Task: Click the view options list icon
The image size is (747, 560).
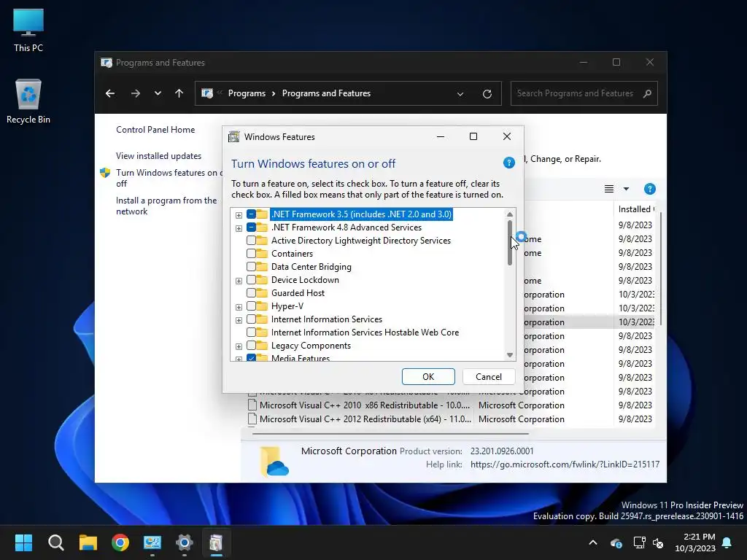Action: (609, 189)
